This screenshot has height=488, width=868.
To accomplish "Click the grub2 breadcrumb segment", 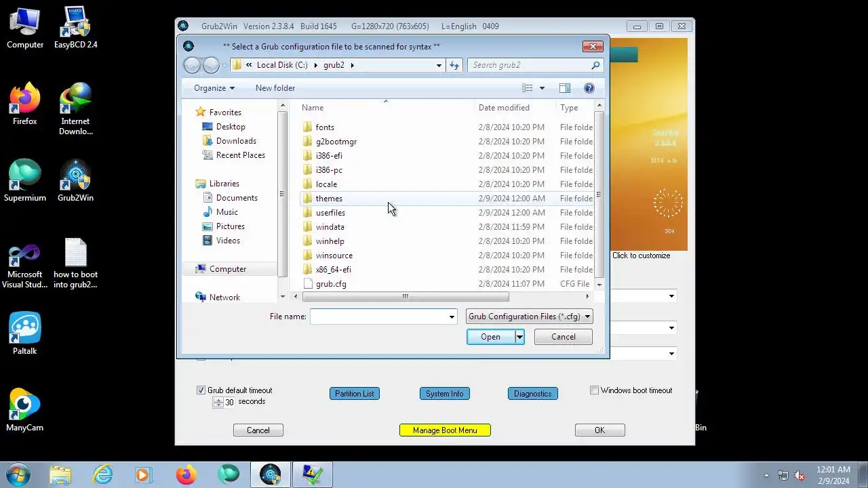I will pos(334,65).
